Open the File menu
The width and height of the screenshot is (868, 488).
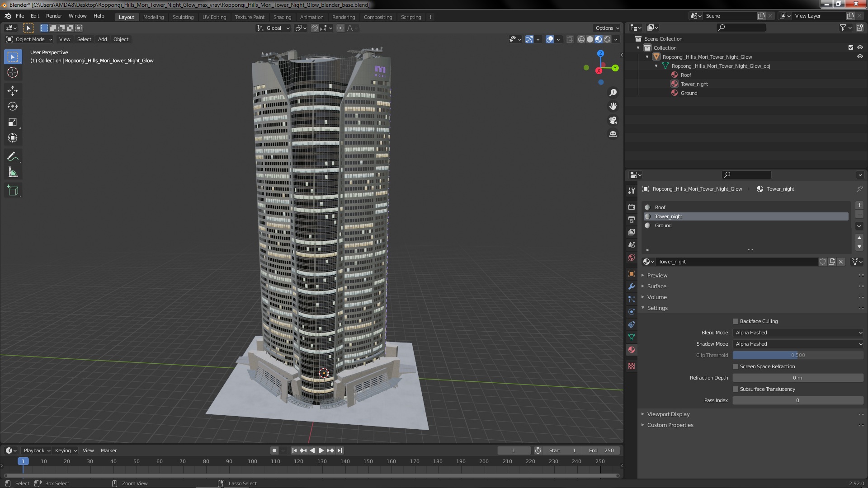(20, 16)
